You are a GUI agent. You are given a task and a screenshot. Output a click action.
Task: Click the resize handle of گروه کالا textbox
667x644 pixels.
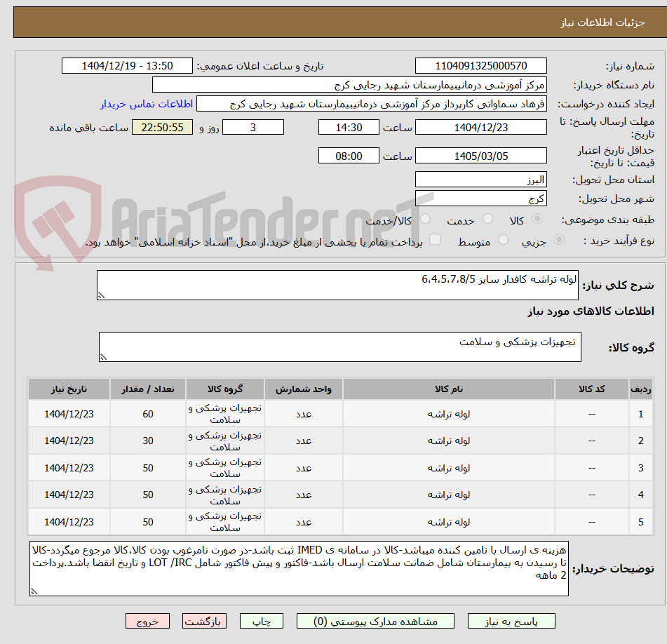(x=103, y=357)
